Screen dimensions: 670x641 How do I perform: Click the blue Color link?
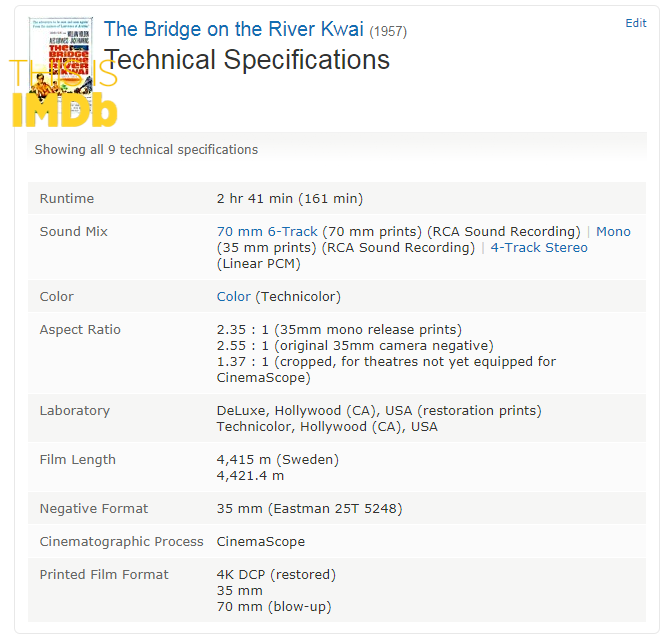[x=233, y=296]
